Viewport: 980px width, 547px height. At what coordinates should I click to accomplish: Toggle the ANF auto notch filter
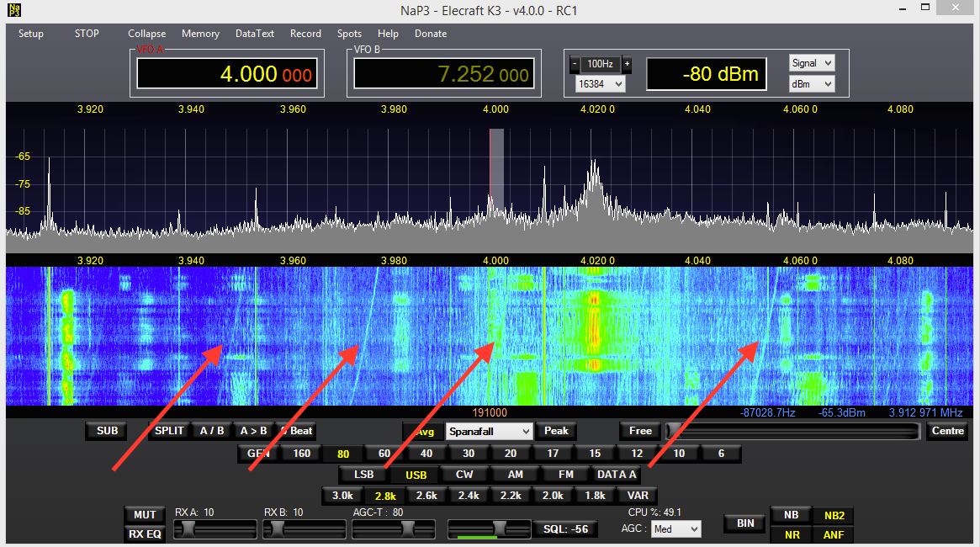[833, 534]
